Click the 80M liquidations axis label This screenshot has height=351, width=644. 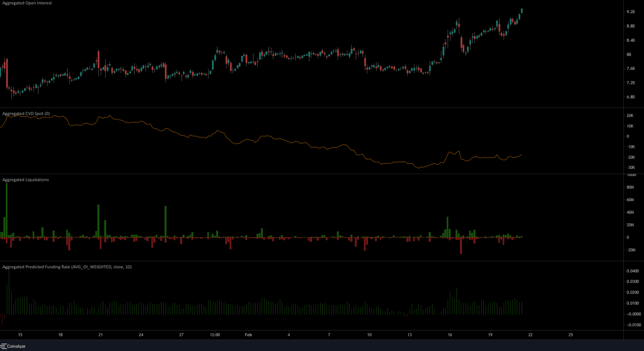pos(630,188)
